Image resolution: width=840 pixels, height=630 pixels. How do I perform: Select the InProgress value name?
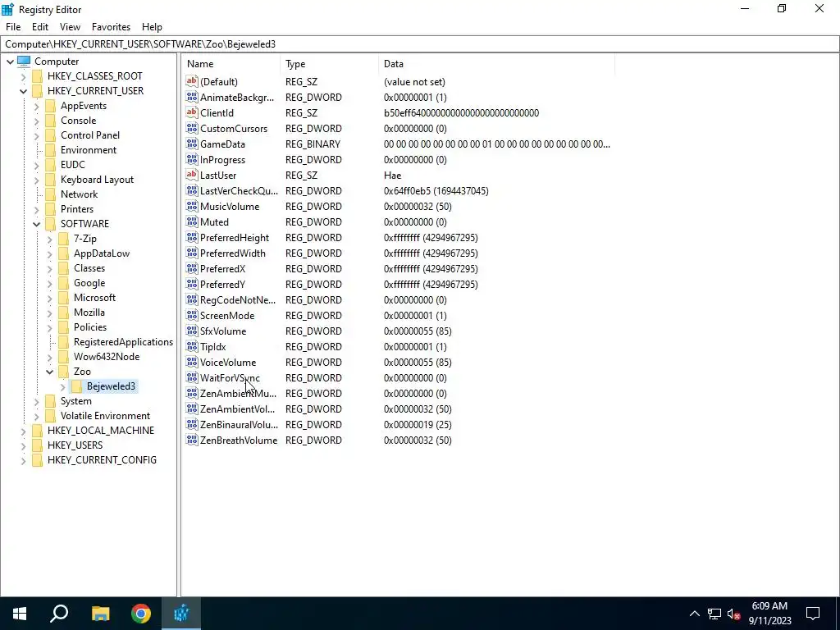coord(222,160)
